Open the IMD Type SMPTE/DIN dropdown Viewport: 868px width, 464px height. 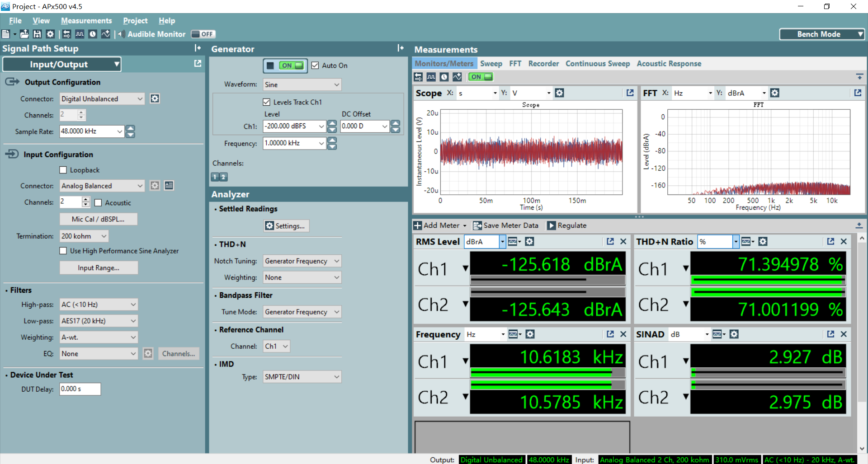302,377
